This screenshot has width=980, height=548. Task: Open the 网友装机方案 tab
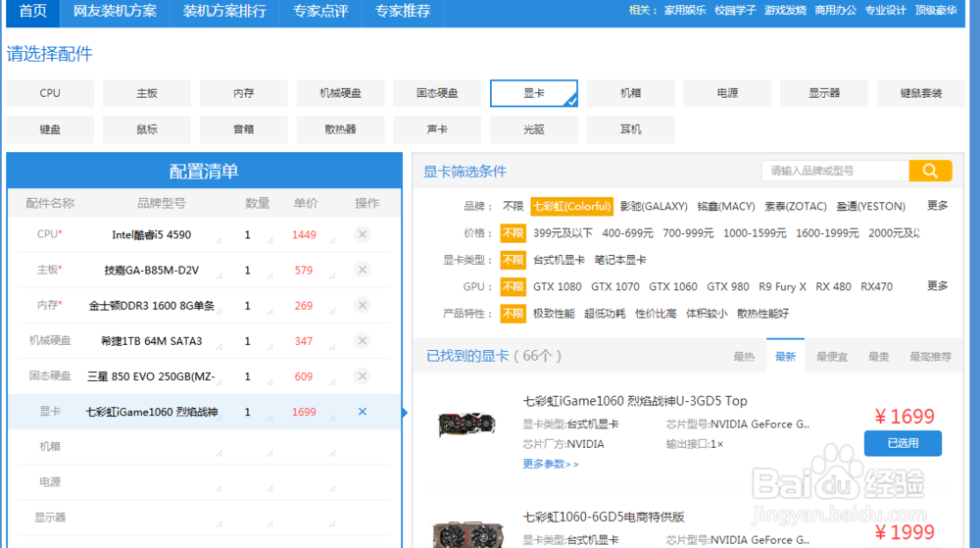[115, 11]
